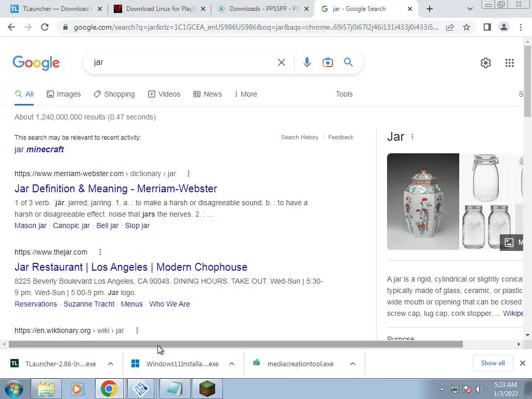Open Jar Definition Merriam-Webster link
The height and width of the screenshot is (399, 532).
click(x=116, y=189)
